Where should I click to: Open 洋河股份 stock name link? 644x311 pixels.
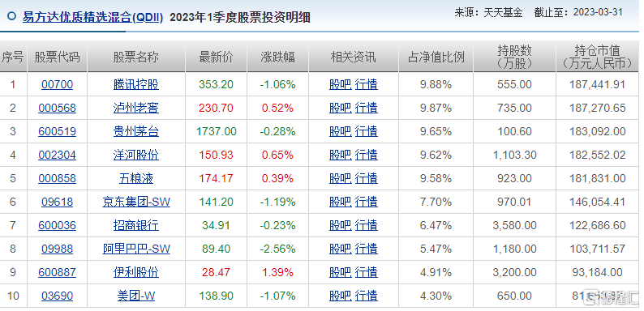point(136,155)
